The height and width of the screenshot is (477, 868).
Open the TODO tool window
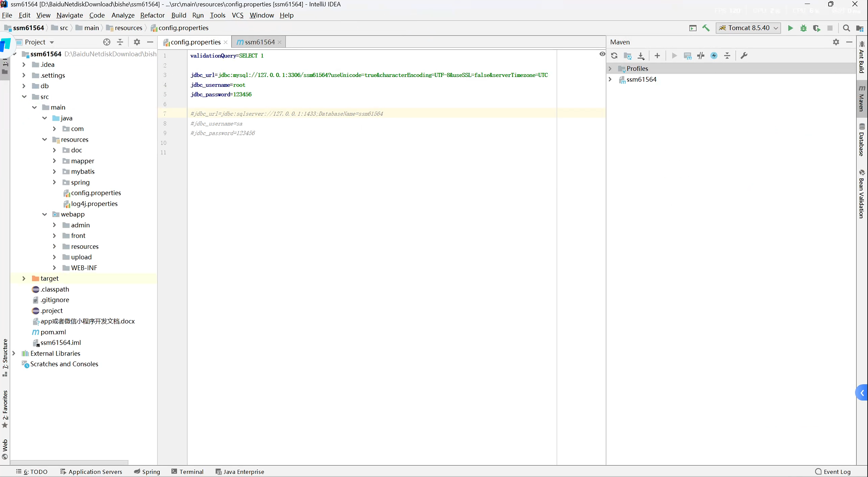32,472
